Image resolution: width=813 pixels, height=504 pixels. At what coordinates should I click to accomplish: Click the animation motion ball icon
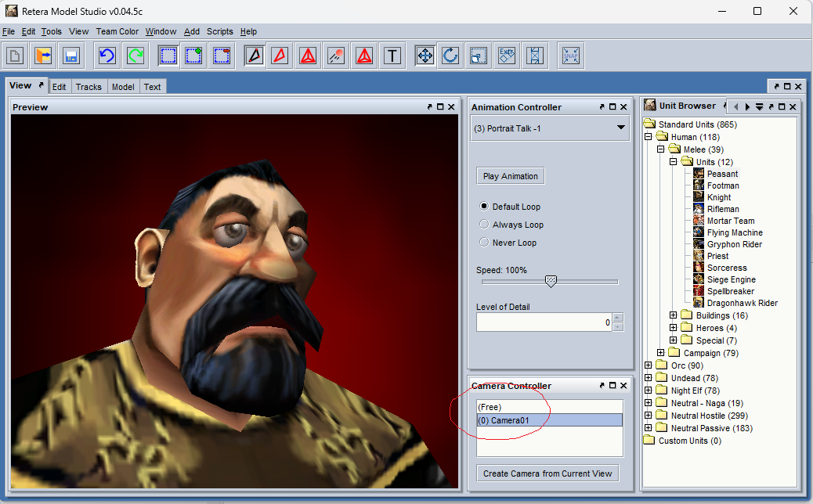coord(336,56)
